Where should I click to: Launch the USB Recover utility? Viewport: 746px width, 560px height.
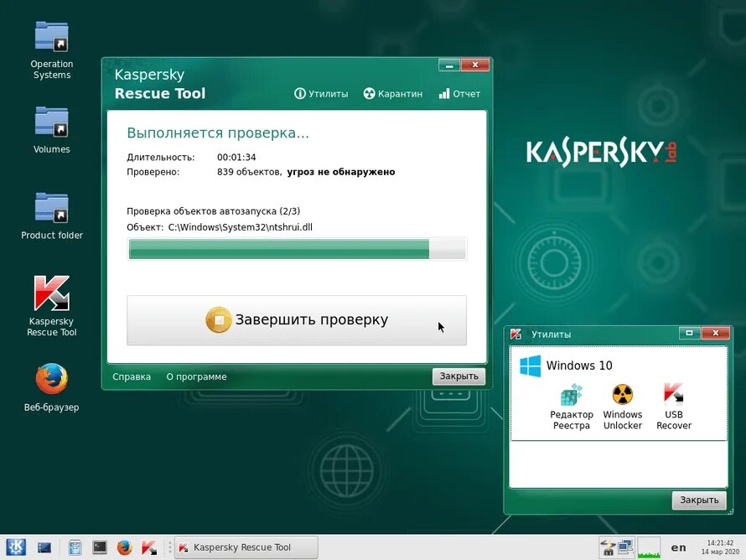pyautogui.click(x=674, y=407)
